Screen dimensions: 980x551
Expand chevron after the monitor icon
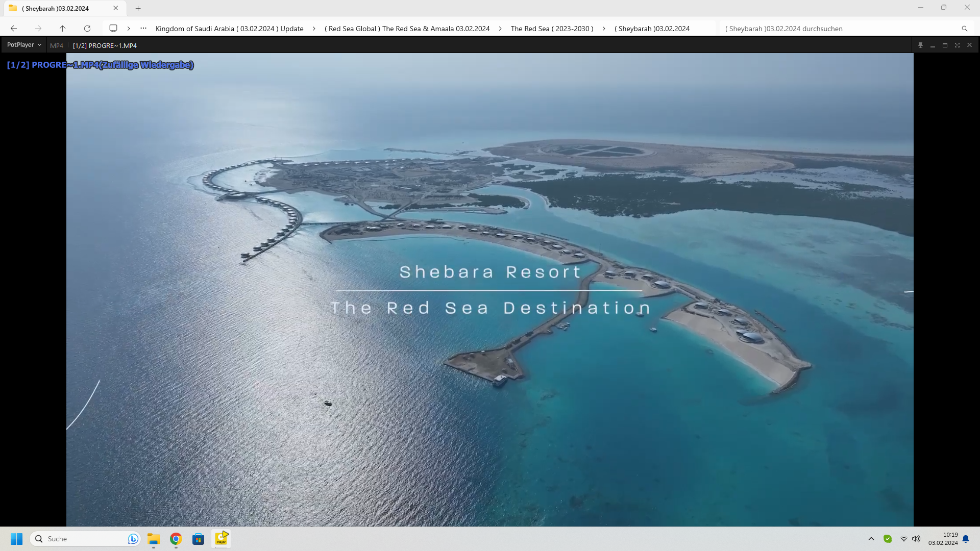pyautogui.click(x=129, y=29)
